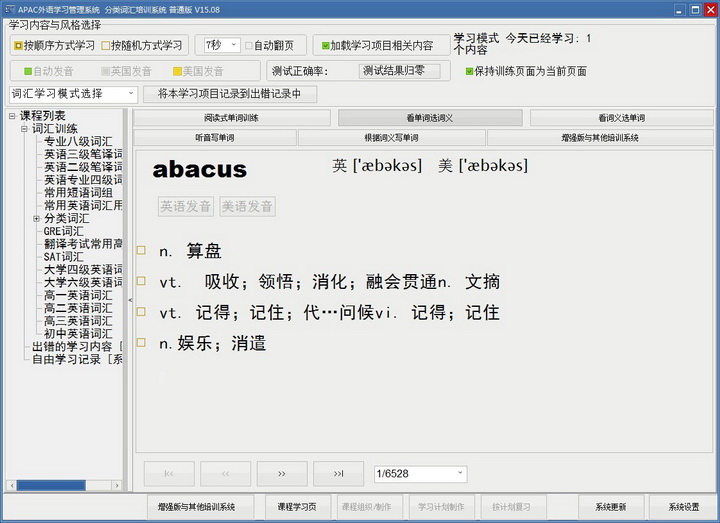Collapse the 课程列表 tree node

pyautogui.click(x=12, y=116)
